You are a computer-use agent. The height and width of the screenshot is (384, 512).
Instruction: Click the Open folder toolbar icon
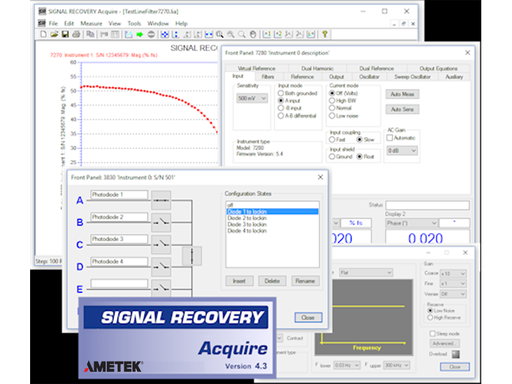(54, 34)
